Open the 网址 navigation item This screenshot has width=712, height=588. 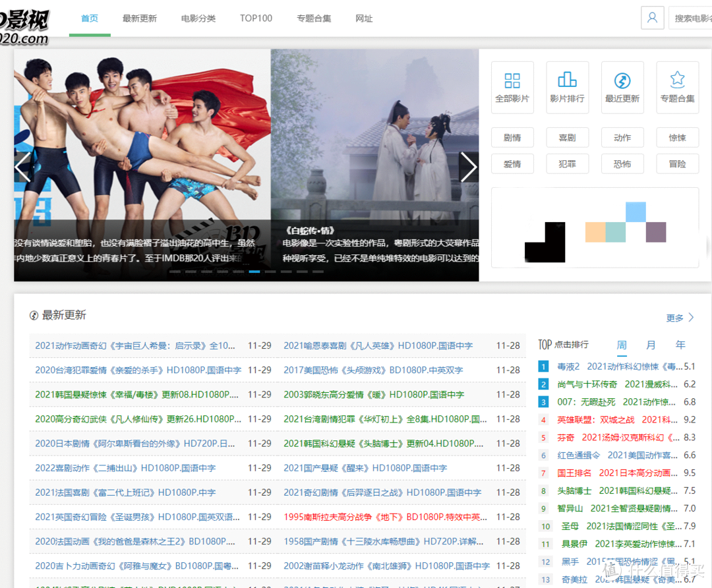364,18
